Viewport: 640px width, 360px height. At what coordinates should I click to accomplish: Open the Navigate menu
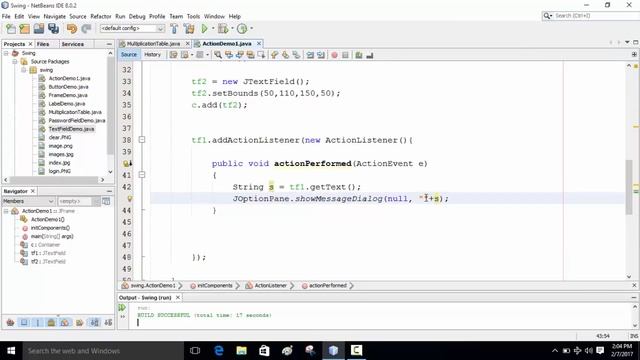coord(55,16)
